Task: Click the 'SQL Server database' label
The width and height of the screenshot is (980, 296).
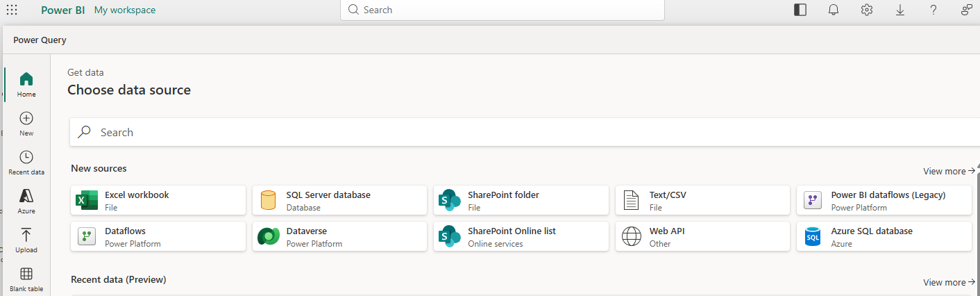Action: [328, 195]
